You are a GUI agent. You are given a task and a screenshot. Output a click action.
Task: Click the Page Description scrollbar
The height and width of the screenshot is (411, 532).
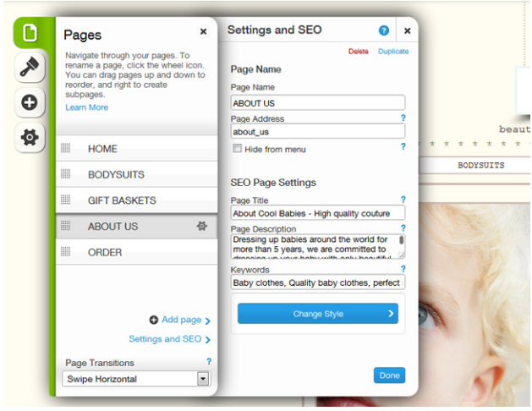(402, 240)
